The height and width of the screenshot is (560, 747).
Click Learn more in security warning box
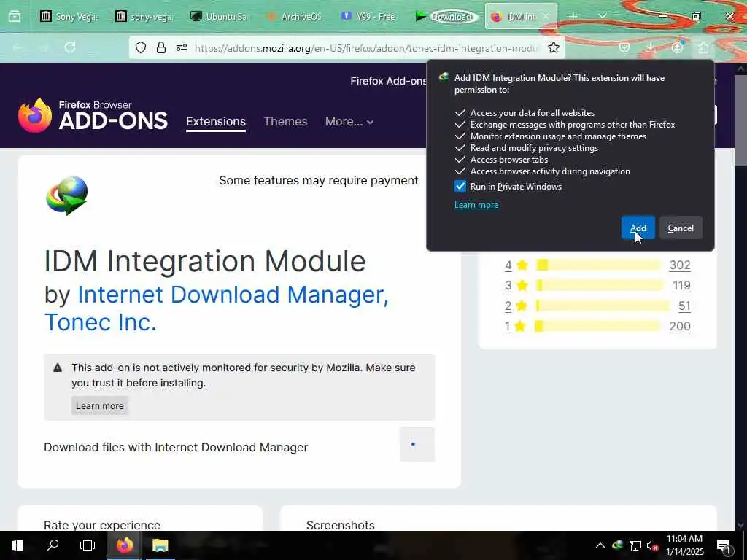(x=99, y=405)
